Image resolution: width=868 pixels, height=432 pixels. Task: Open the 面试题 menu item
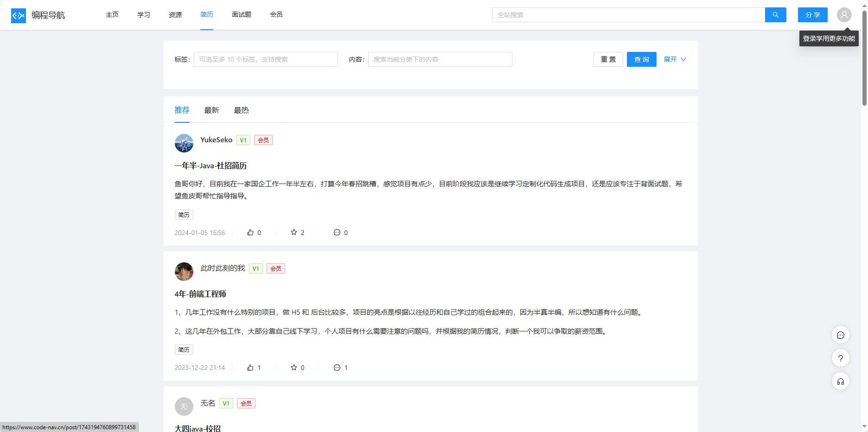click(242, 15)
